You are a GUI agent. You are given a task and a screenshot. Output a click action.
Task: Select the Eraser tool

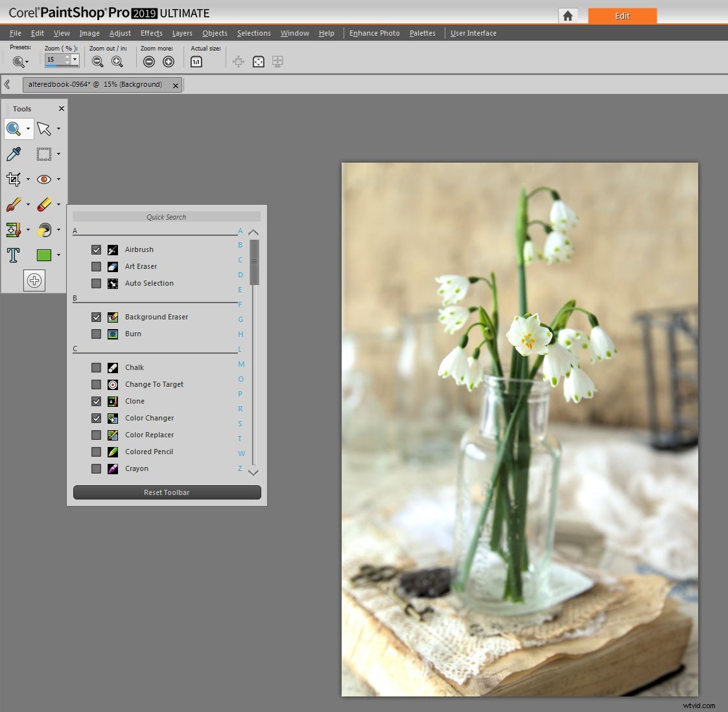(x=43, y=205)
